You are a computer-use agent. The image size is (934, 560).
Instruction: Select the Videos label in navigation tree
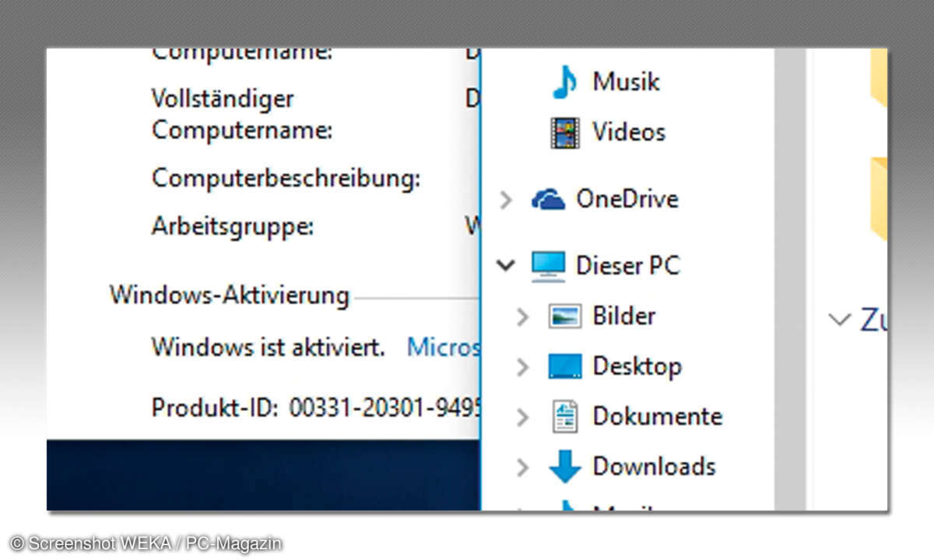629,132
